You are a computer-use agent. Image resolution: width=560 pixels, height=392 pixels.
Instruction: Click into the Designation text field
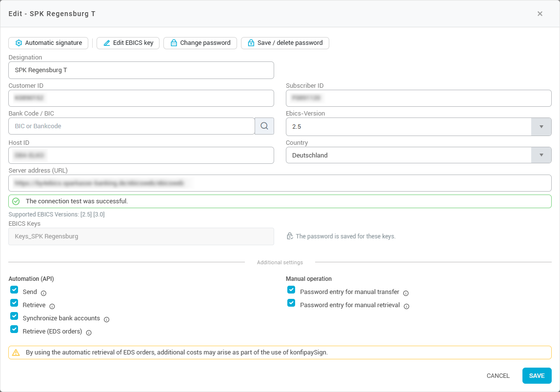point(141,70)
